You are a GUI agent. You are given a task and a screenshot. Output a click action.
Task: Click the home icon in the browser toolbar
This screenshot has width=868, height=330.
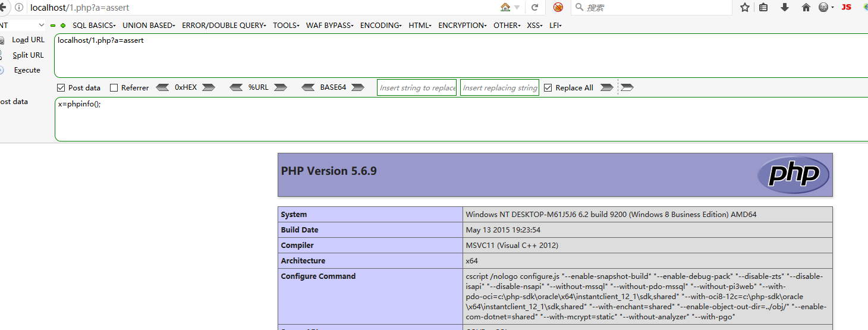[x=806, y=8]
